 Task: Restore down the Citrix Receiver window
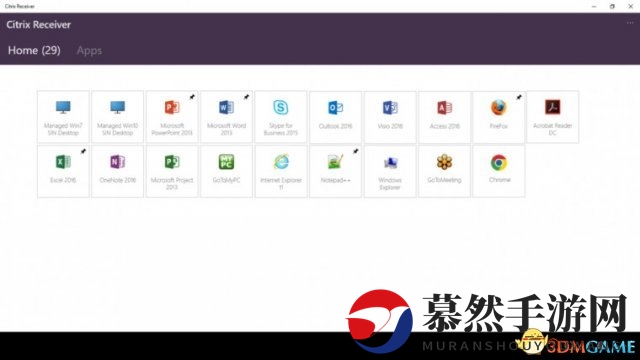[612, 6]
